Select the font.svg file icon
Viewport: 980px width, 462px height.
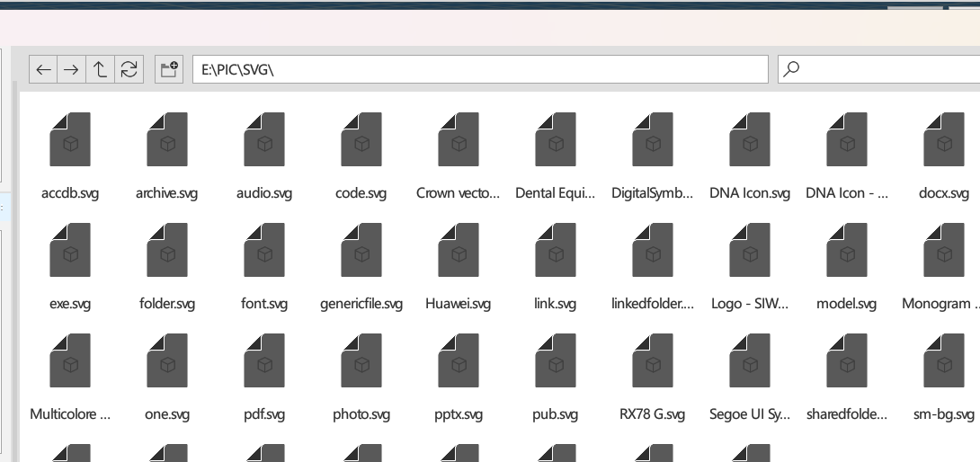(264, 250)
